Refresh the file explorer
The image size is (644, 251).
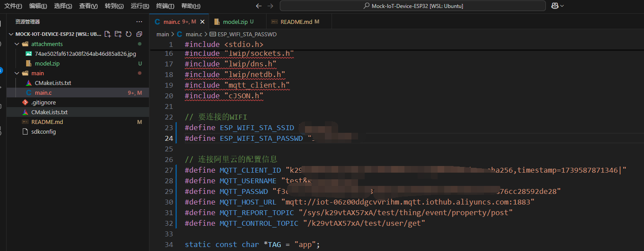(x=129, y=34)
